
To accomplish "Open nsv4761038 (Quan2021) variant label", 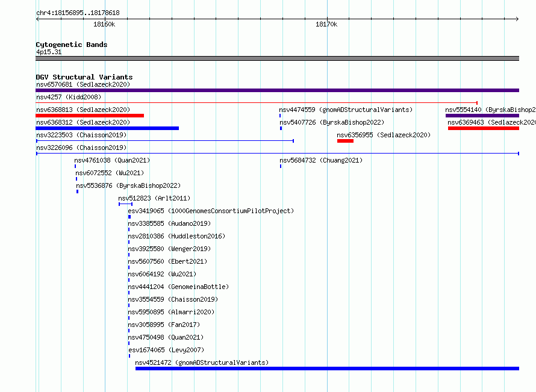I will (112, 160).
